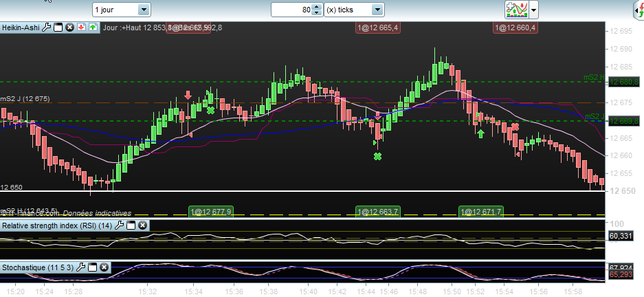
Task: Click sell order tag 1@12 660,4
Action: (516, 27)
